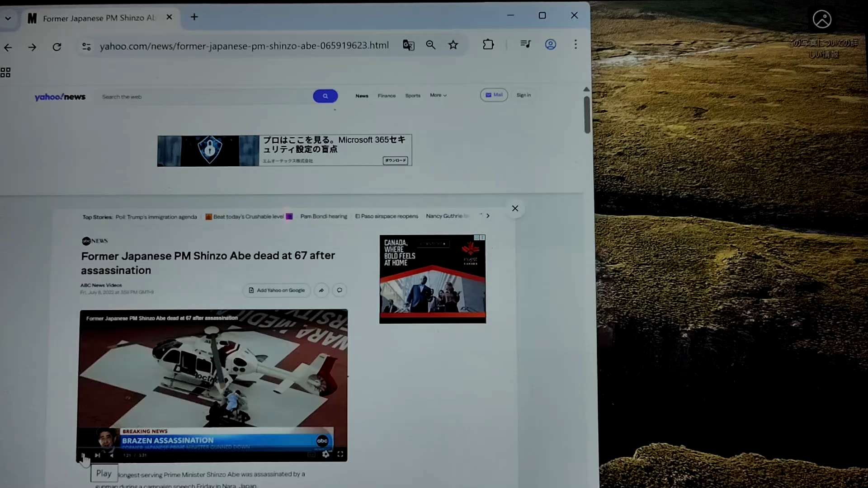
Task: Open the Chrome profile icon
Action: (550, 44)
